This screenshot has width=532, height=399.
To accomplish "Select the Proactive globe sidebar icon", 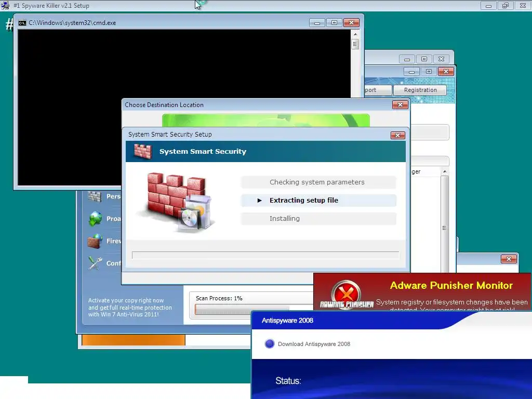I will pyautogui.click(x=96, y=219).
